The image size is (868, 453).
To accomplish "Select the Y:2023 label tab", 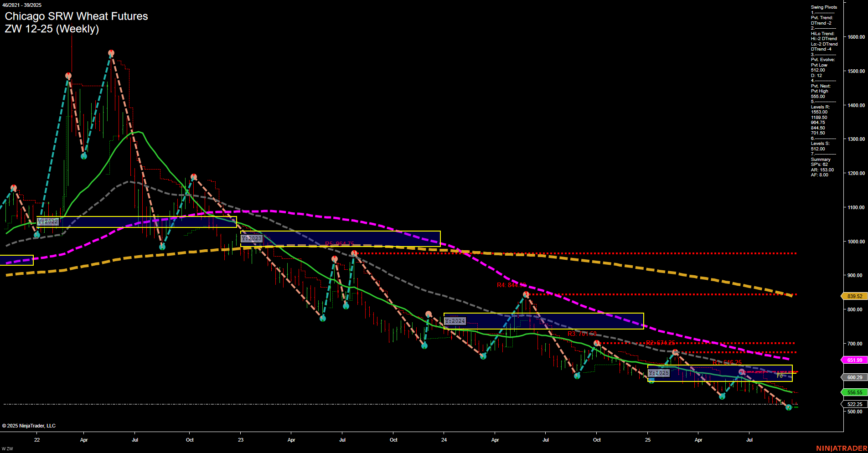I will coord(252,238).
